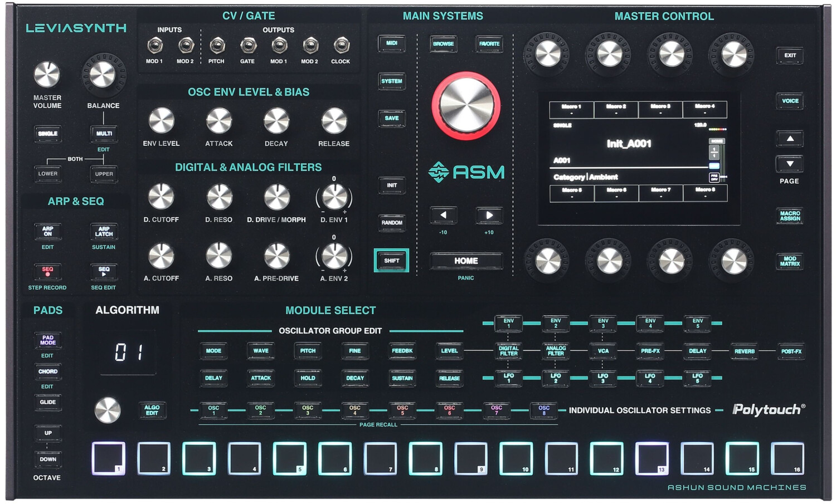This screenshot has width=836, height=504.
Task: Open the BROWSE screen
Action: [x=443, y=43]
